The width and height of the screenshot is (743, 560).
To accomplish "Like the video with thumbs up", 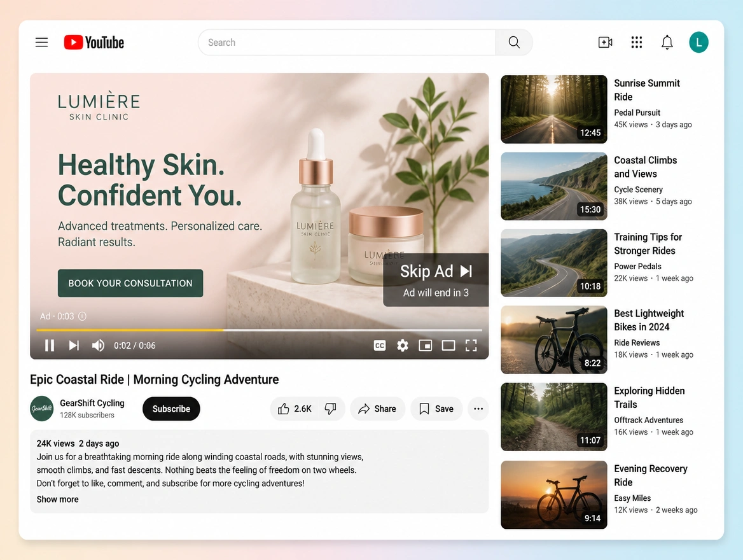I will pyautogui.click(x=283, y=409).
